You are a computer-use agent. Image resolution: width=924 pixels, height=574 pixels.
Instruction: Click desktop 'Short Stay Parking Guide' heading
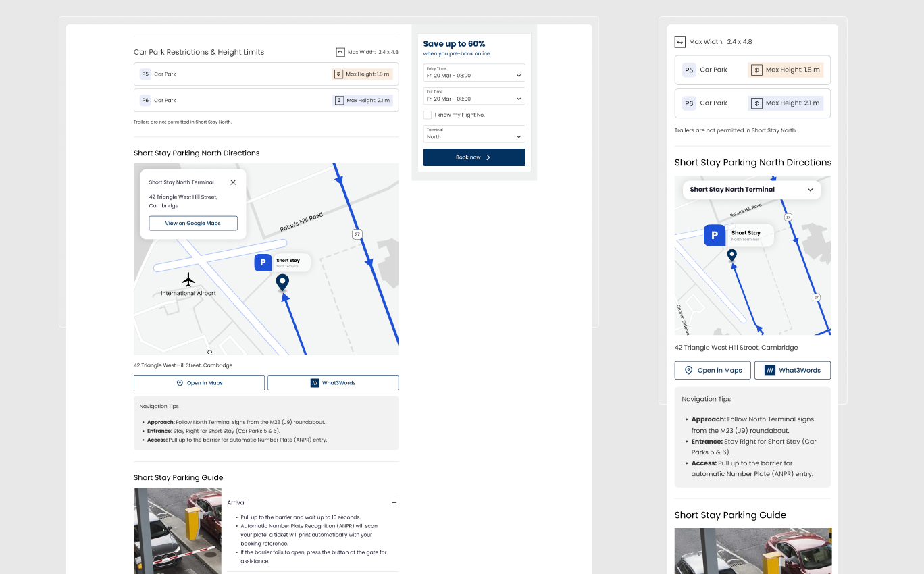(178, 478)
